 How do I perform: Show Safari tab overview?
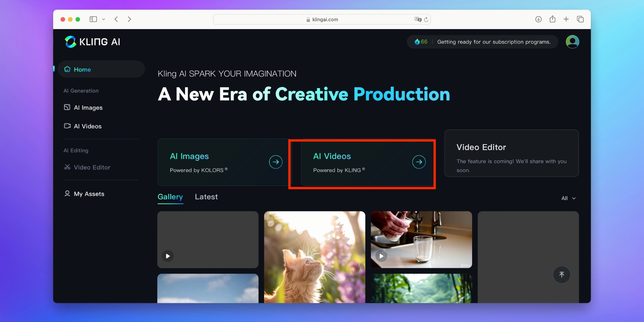pyautogui.click(x=580, y=19)
